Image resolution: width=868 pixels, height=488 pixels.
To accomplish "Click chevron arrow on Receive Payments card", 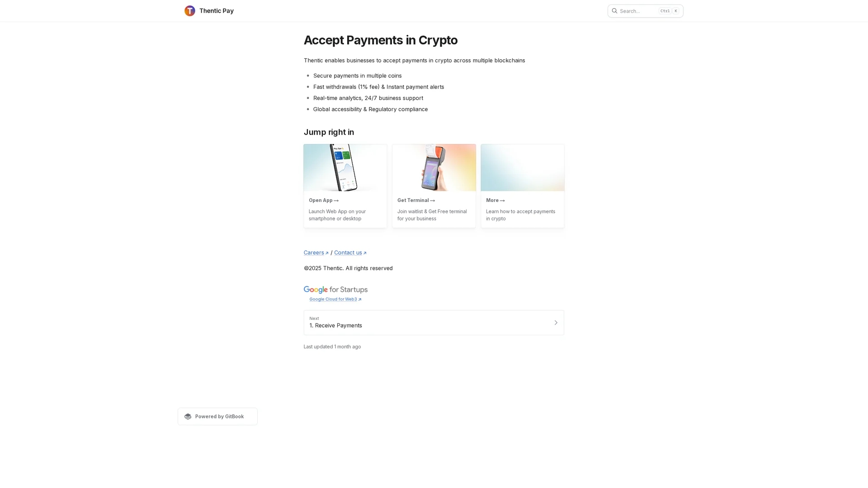I will pyautogui.click(x=556, y=323).
